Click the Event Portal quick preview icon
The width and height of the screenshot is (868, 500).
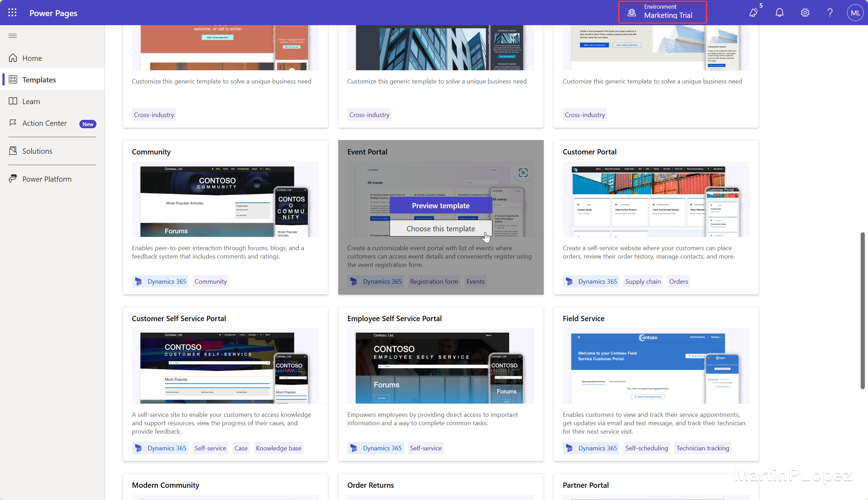[x=523, y=173]
